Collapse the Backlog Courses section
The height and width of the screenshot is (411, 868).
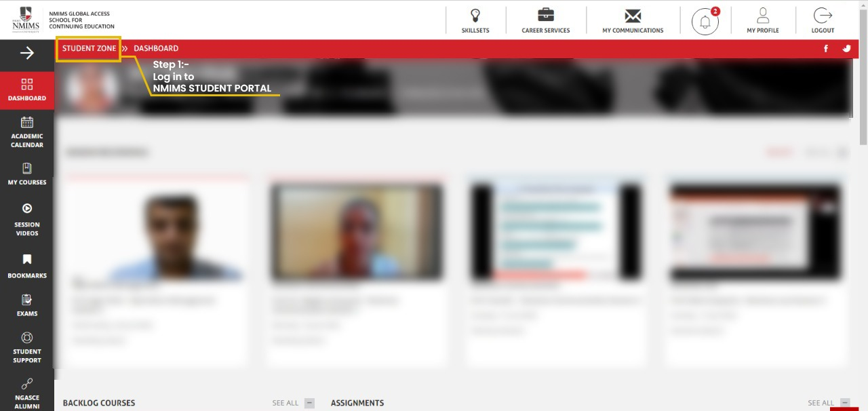pyautogui.click(x=310, y=403)
